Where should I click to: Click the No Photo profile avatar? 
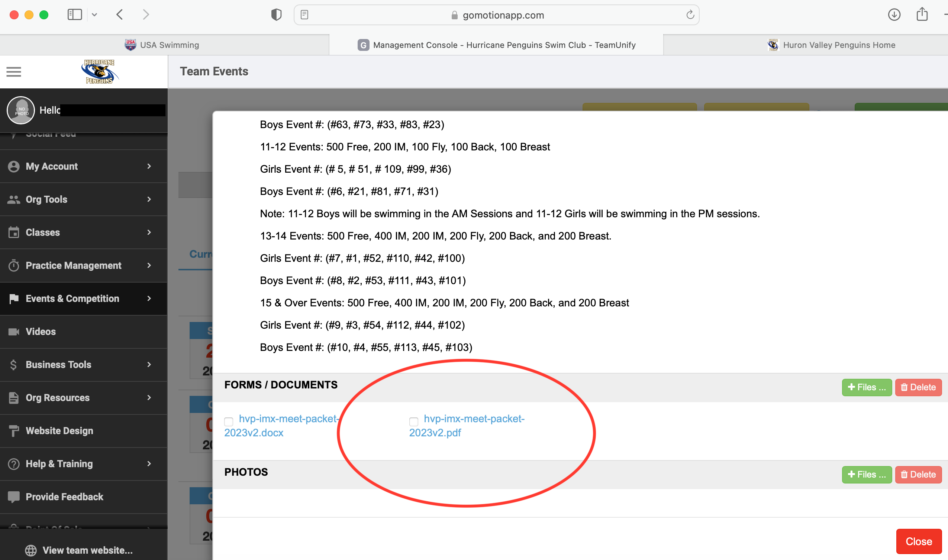pyautogui.click(x=21, y=110)
